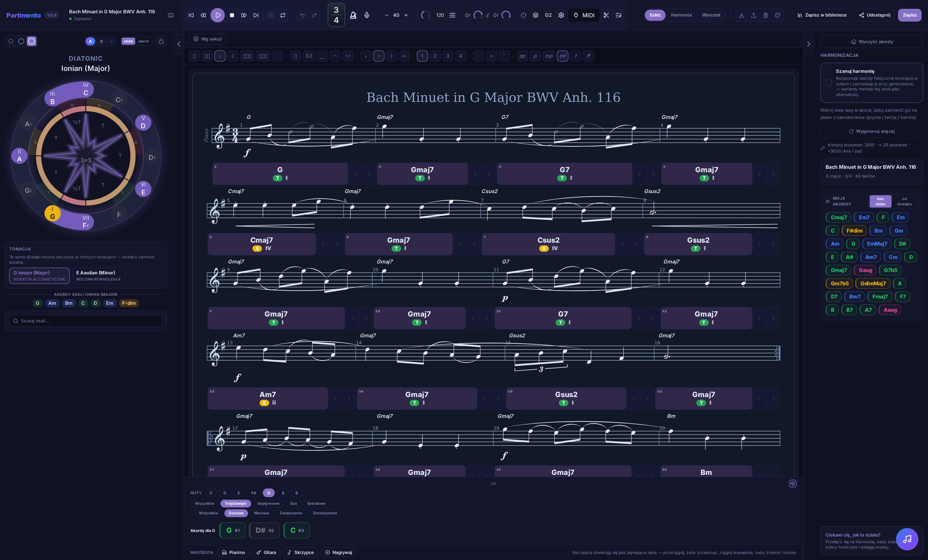The image size is (928, 560).
Task: Adjust the tempo knob beside 120
Action: pos(425,15)
